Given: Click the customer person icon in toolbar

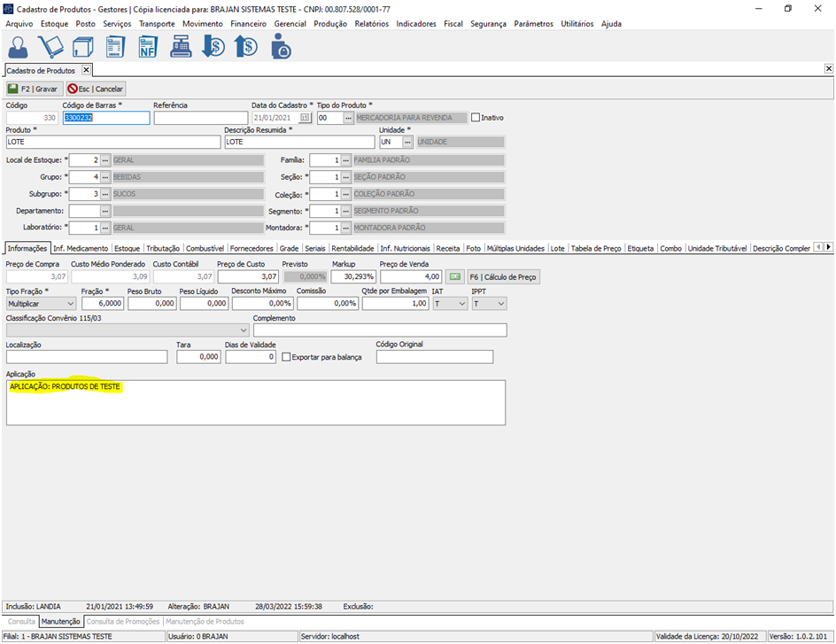Looking at the screenshot, I should pos(19,47).
